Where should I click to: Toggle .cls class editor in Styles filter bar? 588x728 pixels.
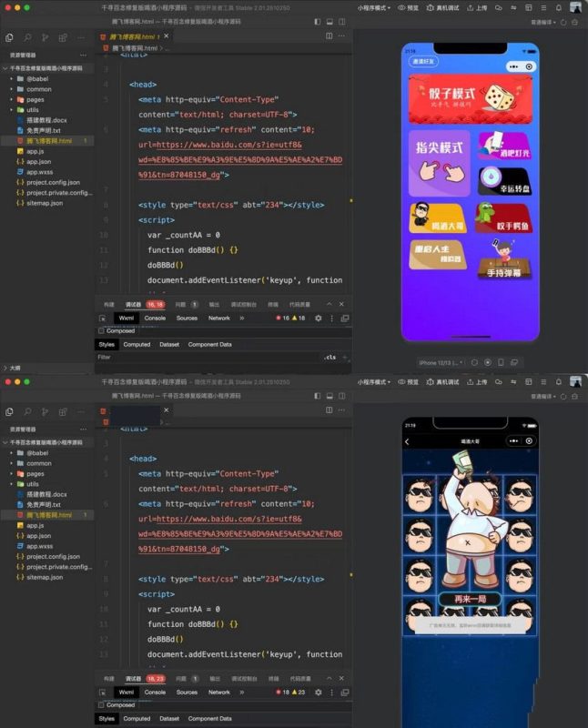(330, 358)
